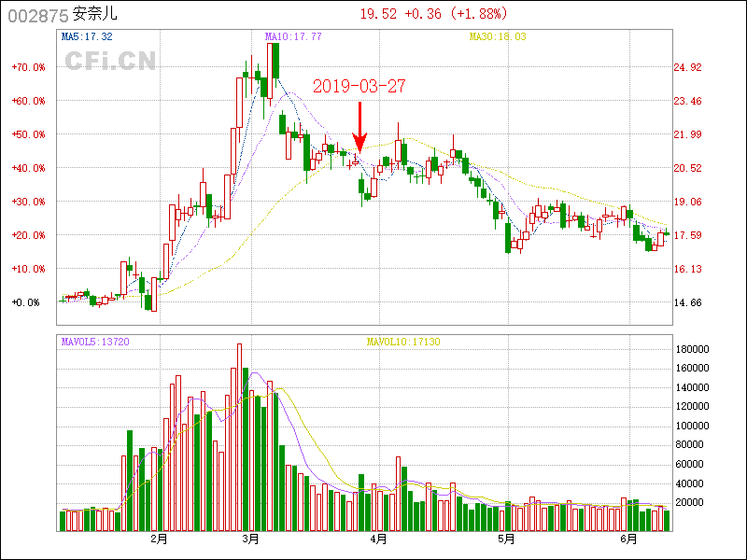Image resolution: width=747 pixels, height=560 pixels.
Task: Select the MA5:17.32 indicator label
Action: pos(87,36)
